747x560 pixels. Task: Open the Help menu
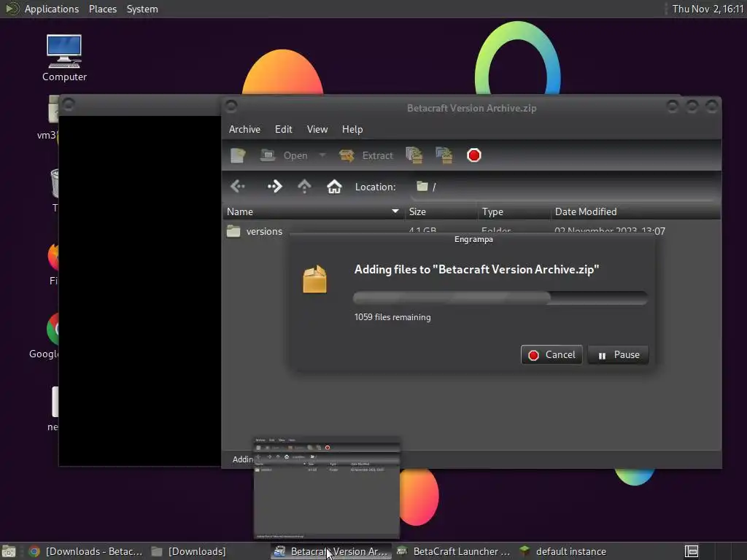pos(352,129)
